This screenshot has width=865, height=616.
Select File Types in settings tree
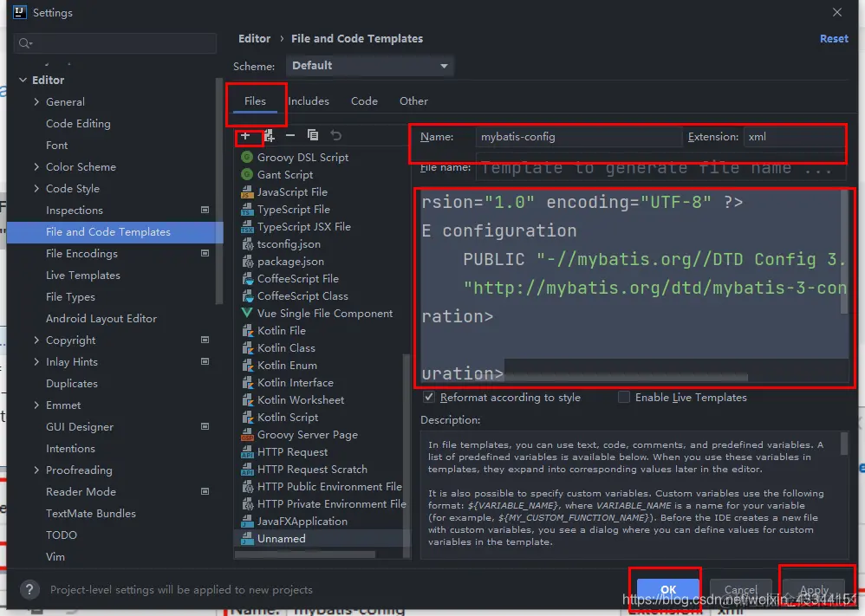(70, 296)
